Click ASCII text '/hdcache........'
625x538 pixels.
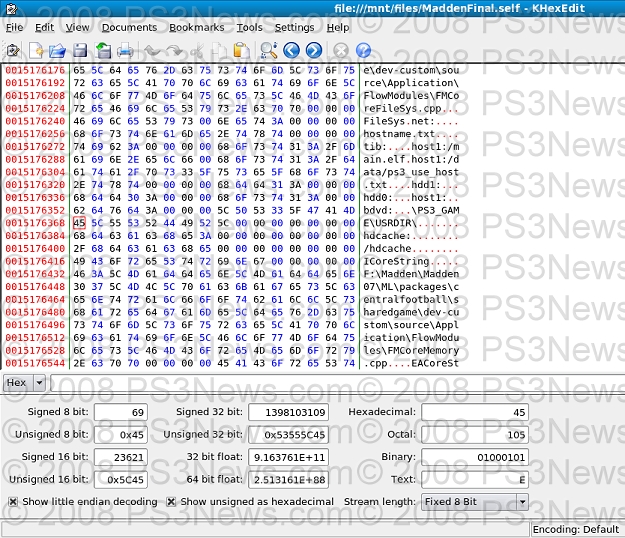click(411, 248)
